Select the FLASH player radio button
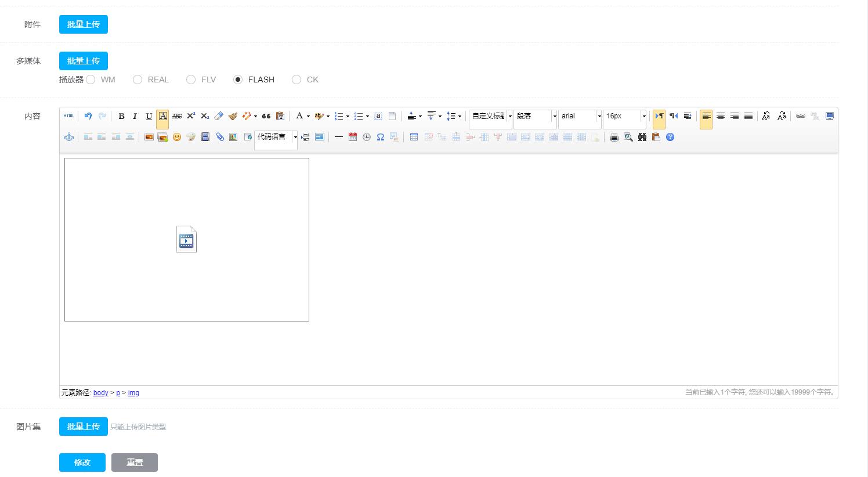The height and width of the screenshot is (477, 868). point(238,79)
